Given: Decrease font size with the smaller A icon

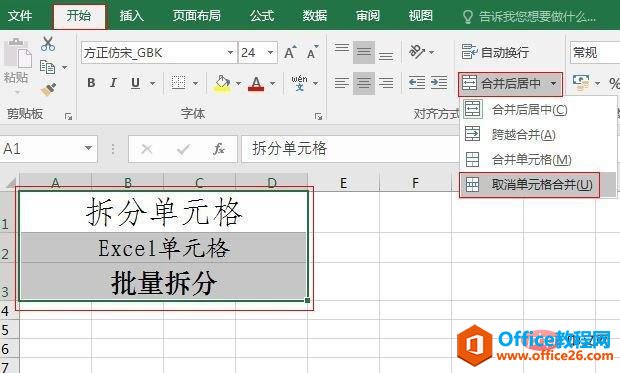Looking at the screenshot, I should pyautogui.click(x=312, y=52).
